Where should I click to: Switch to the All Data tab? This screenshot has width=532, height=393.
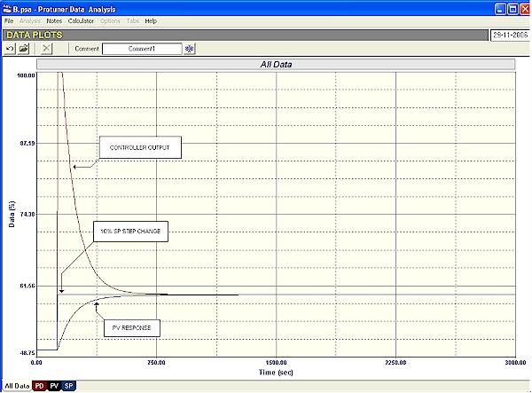[x=17, y=386]
